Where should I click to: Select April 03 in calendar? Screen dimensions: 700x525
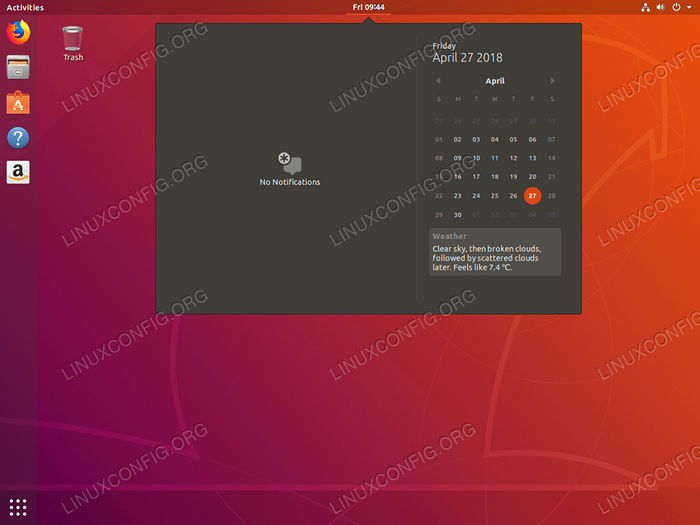[x=476, y=140]
